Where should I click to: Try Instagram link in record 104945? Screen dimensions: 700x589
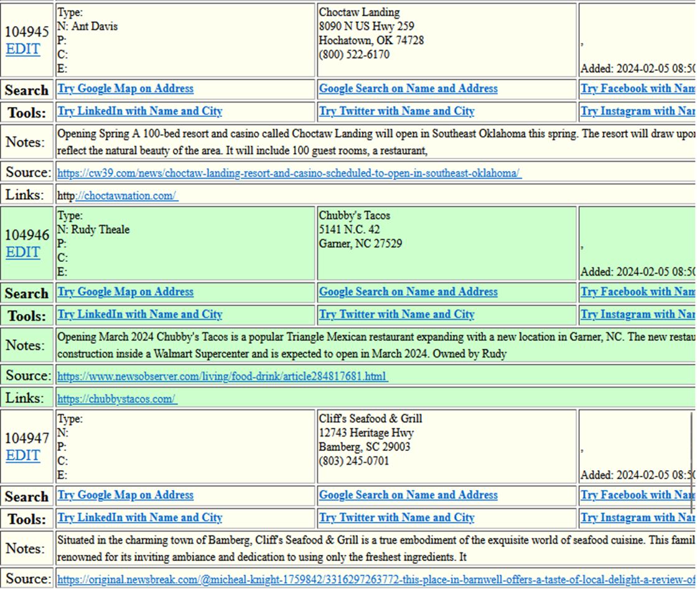click(638, 111)
